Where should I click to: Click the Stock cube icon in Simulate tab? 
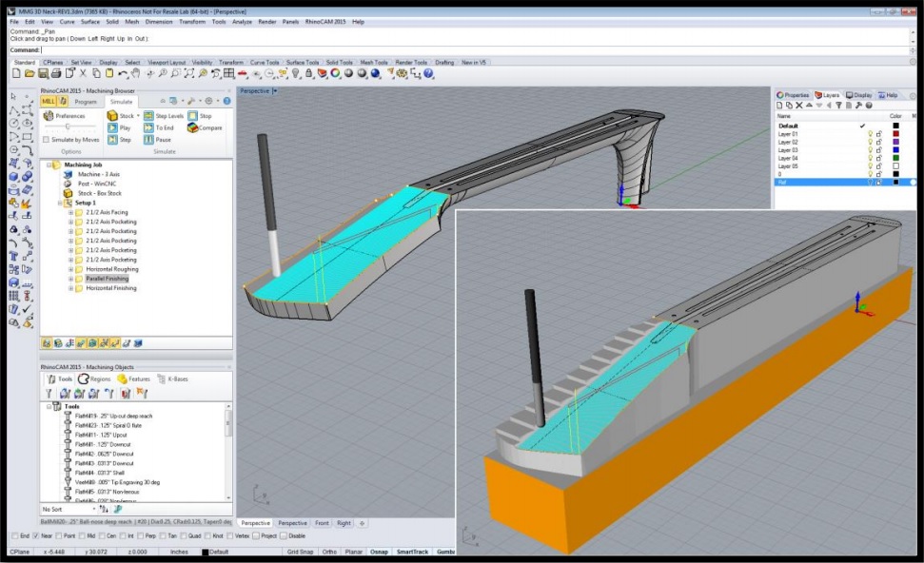[112, 115]
